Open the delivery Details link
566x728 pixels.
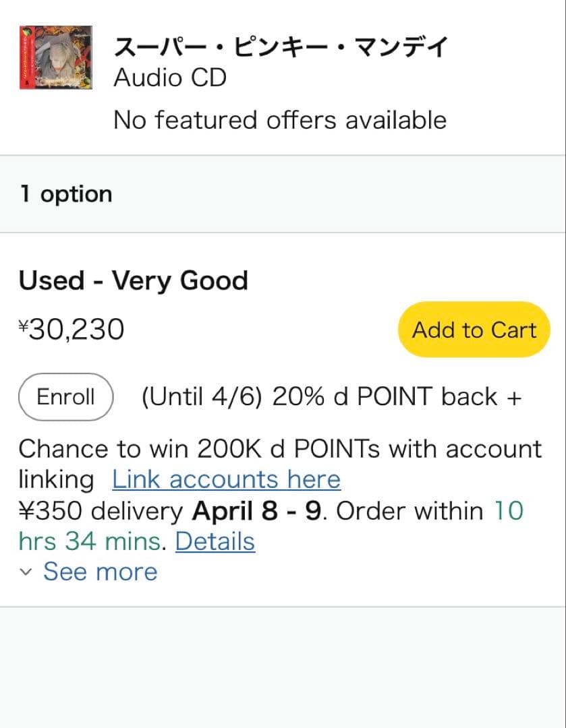pos(215,541)
